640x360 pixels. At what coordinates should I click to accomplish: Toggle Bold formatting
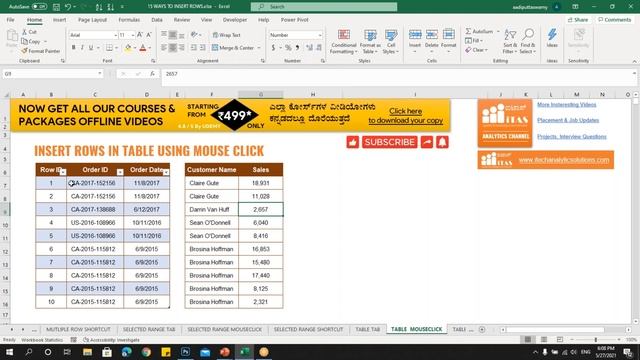click(x=73, y=48)
